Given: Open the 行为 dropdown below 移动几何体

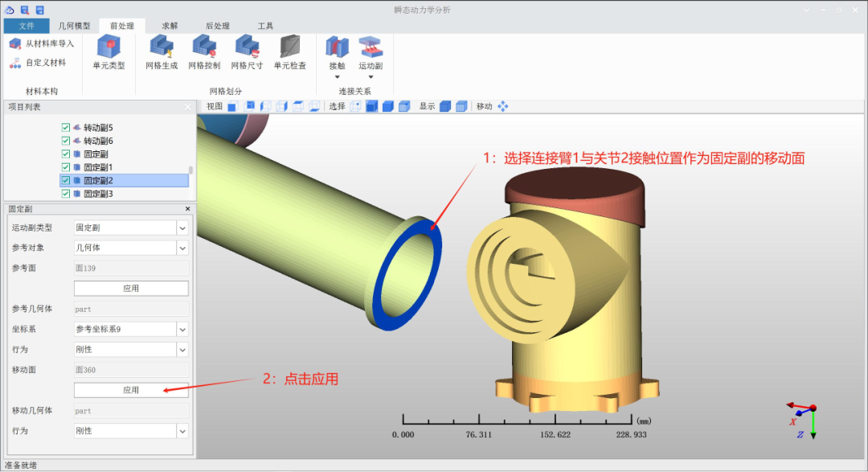Looking at the screenshot, I should [x=182, y=431].
